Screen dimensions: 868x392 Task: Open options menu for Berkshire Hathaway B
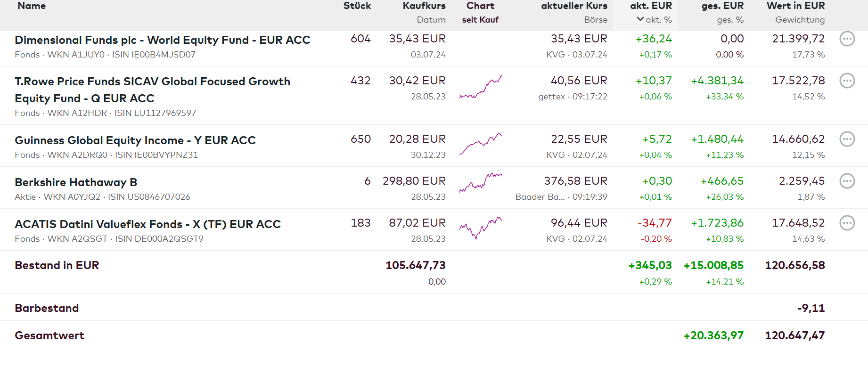click(x=847, y=181)
